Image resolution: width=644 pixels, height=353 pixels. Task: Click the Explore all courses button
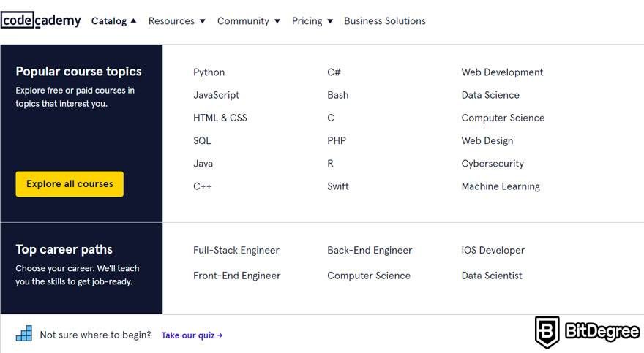[70, 184]
